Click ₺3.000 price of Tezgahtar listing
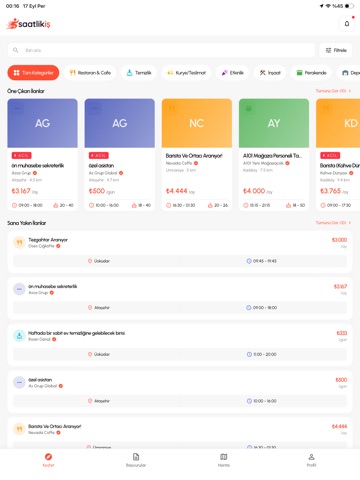Image resolution: width=360 pixels, height=480 pixels. point(339,240)
